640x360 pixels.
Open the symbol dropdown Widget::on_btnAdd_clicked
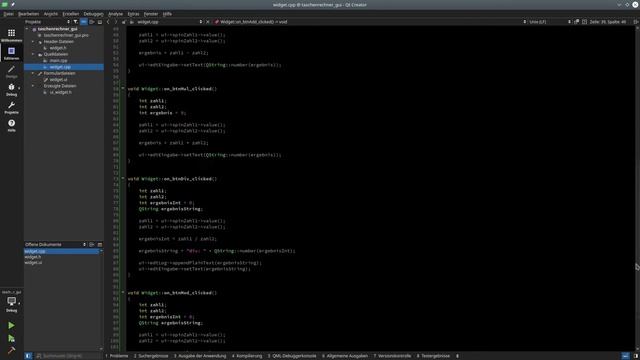pyautogui.click(x=369, y=22)
